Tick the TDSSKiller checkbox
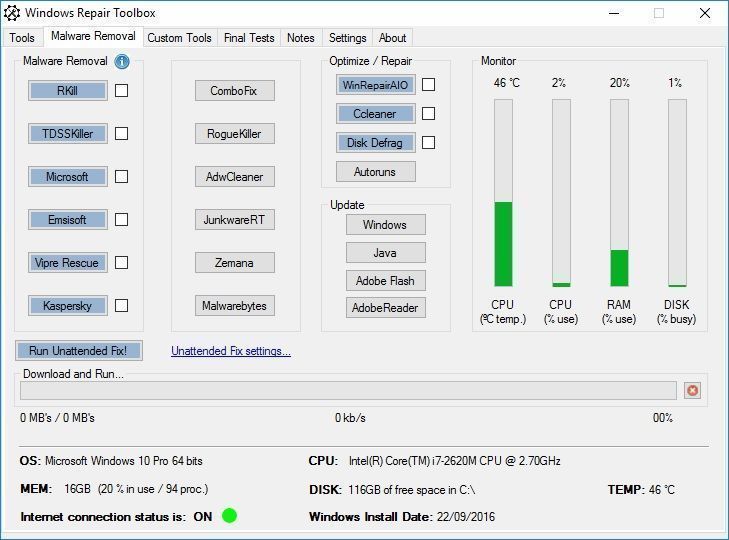The height and width of the screenshot is (540, 729). 121,133
